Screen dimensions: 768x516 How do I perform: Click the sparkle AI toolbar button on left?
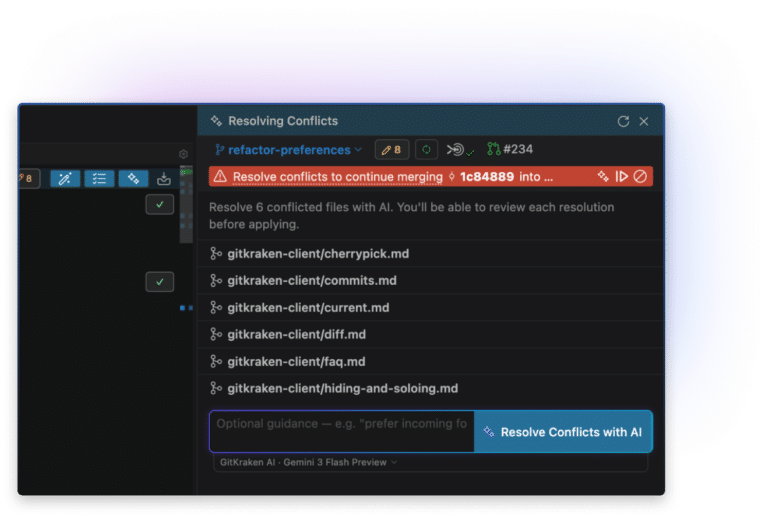pos(133,179)
